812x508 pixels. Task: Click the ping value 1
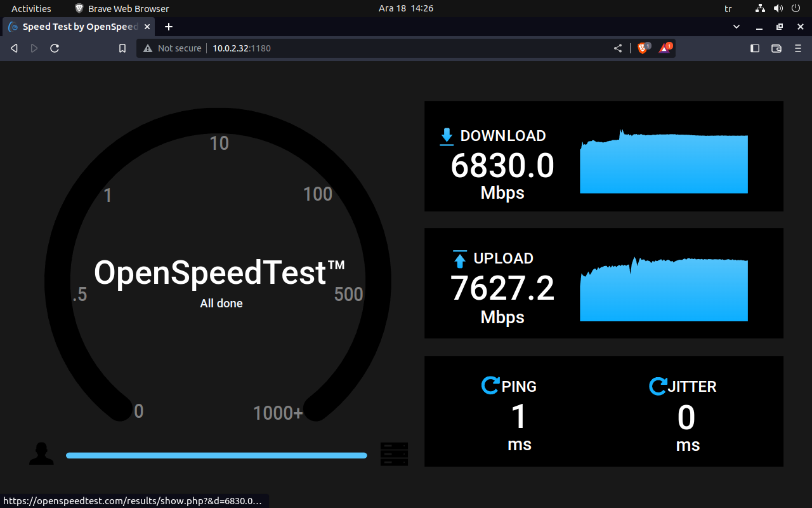pyautogui.click(x=519, y=417)
